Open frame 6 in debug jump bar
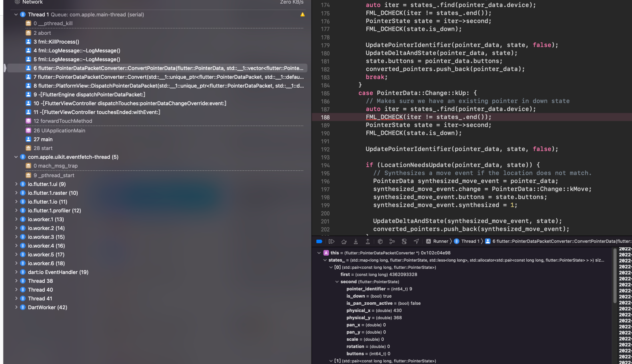Screen dimensions: 632x364 [x=558, y=241]
